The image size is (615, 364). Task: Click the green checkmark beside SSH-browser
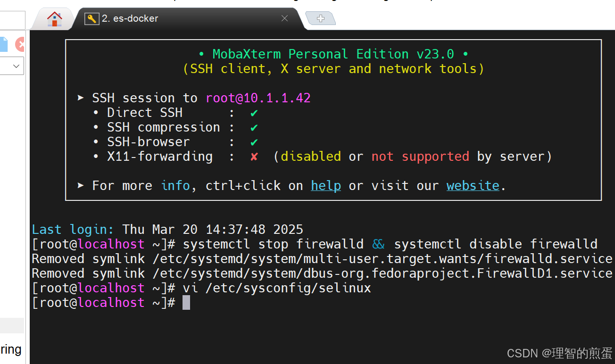tap(254, 142)
